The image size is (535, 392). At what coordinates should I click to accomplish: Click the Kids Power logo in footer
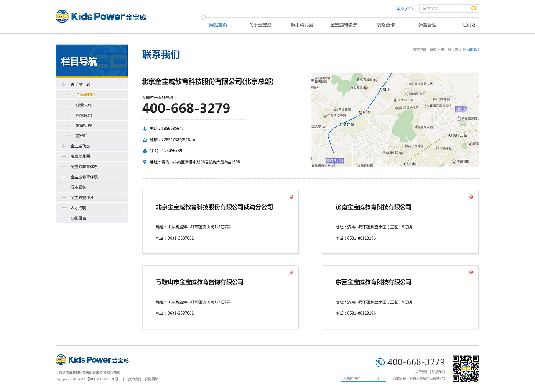coord(92,359)
